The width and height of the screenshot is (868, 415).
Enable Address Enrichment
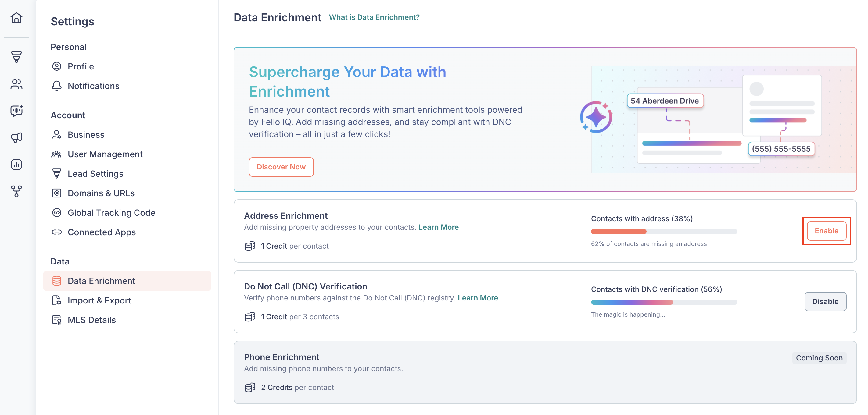pos(826,231)
